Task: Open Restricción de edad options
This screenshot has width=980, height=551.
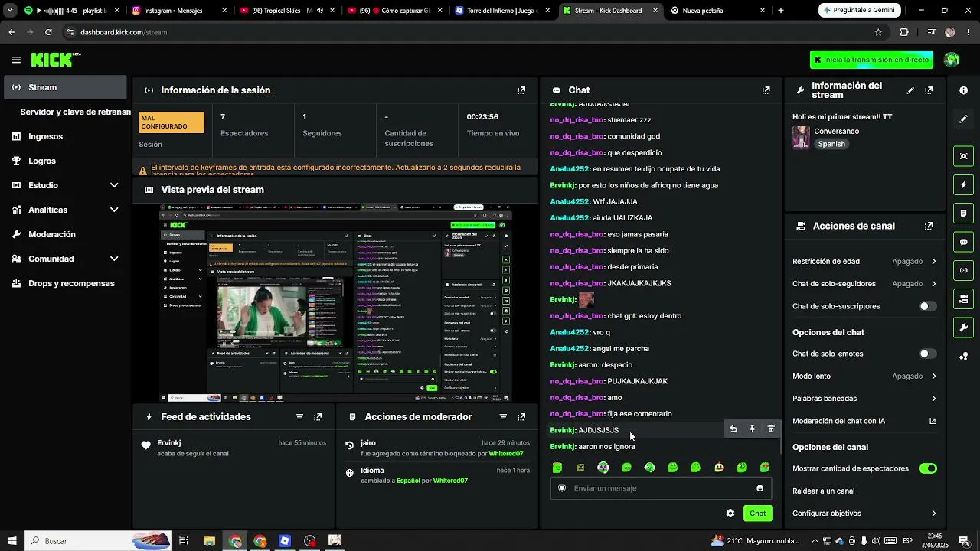Action: tap(864, 262)
